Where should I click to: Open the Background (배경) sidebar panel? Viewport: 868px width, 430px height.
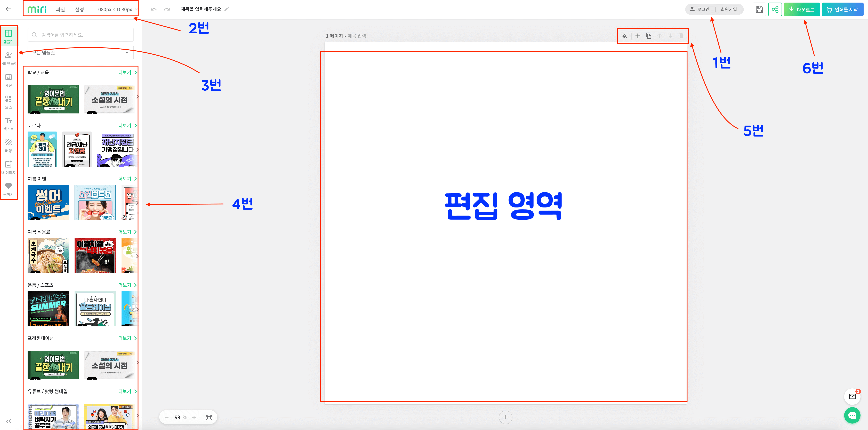pyautogui.click(x=8, y=146)
